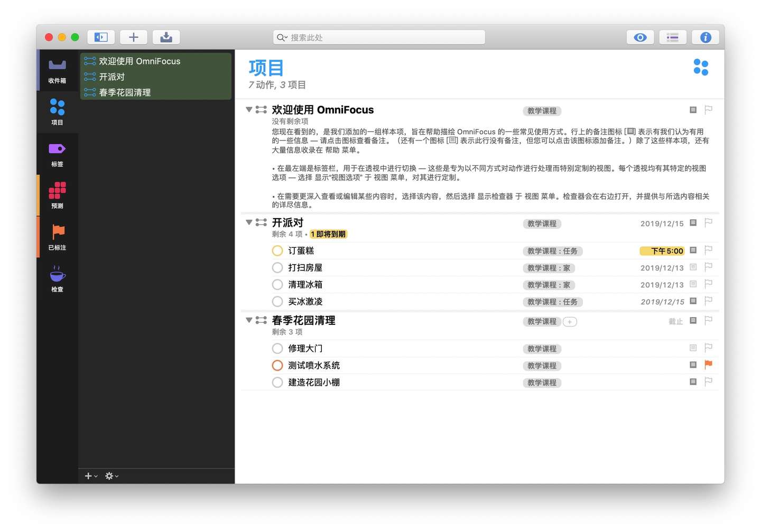Collapse the 开派对 project triangle
Screen dimensions: 761x532
249,222
